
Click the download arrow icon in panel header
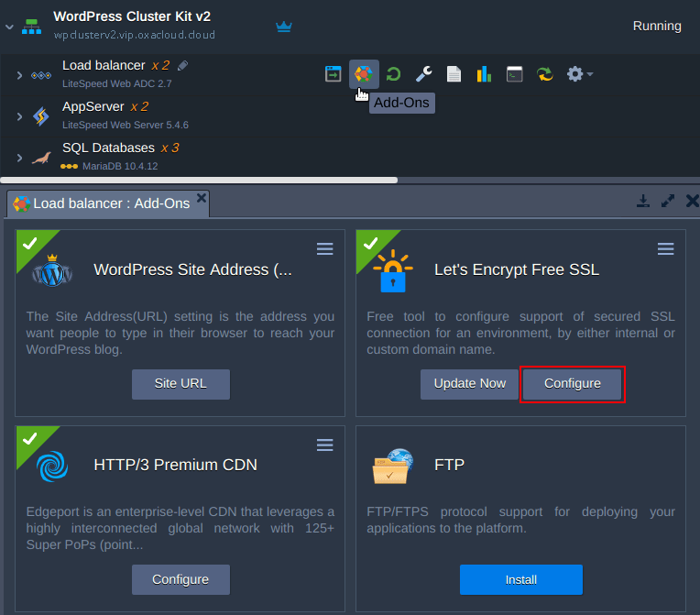point(643,201)
